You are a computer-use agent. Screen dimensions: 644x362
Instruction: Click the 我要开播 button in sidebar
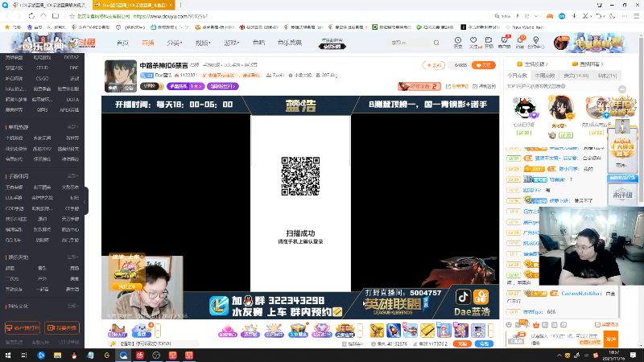click(x=62, y=327)
